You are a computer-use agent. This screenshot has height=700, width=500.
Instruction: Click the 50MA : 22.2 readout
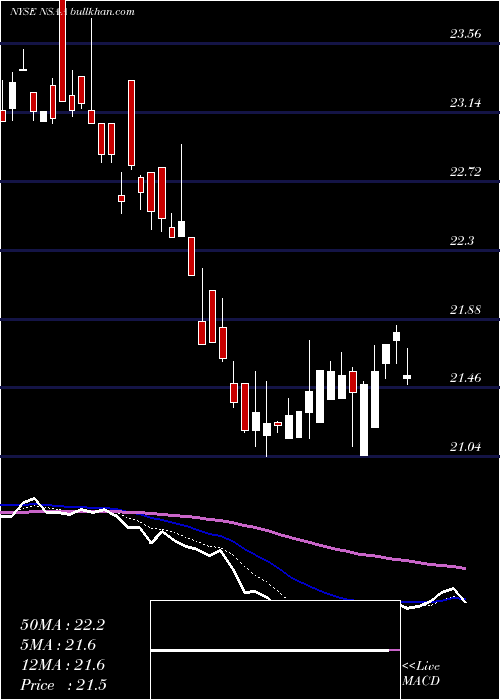pyautogui.click(x=62, y=625)
